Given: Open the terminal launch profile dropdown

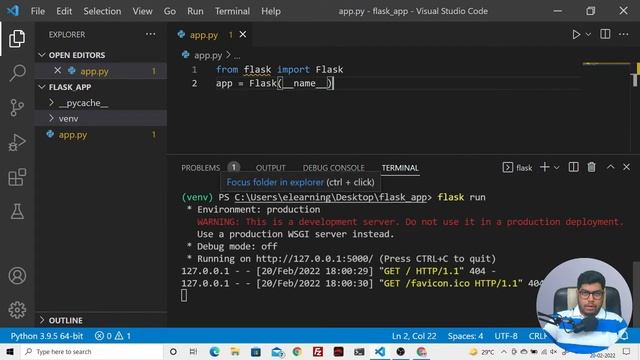Looking at the screenshot, I should (x=556, y=168).
